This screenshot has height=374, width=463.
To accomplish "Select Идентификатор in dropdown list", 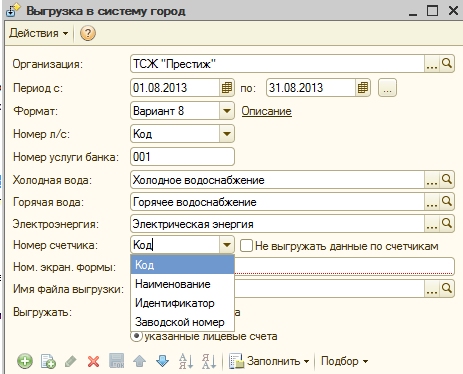I will (x=183, y=303).
